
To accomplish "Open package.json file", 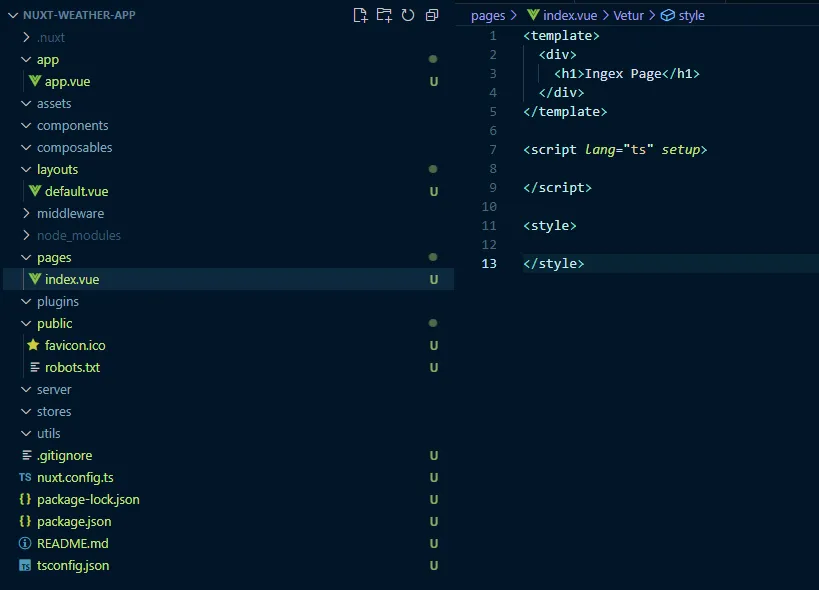I will [x=74, y=521].
